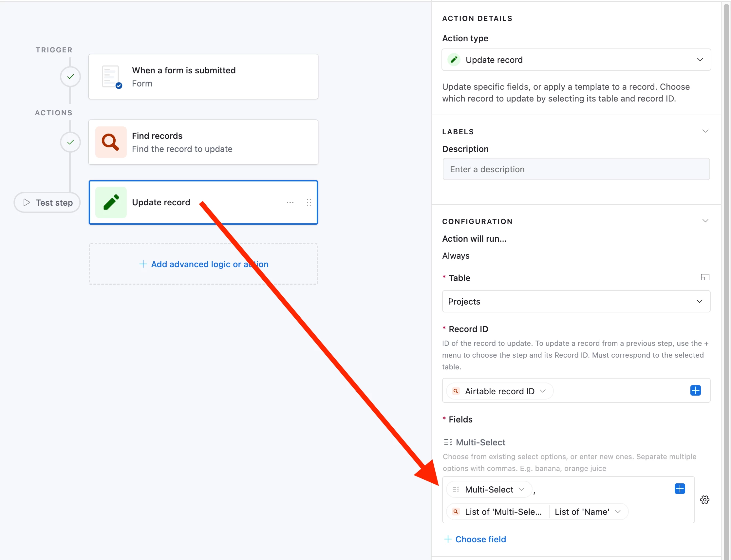Click Add advanced logic or action
Image resolution: width=731 pixels, height=560 pixels.
[x=203, y=264]
